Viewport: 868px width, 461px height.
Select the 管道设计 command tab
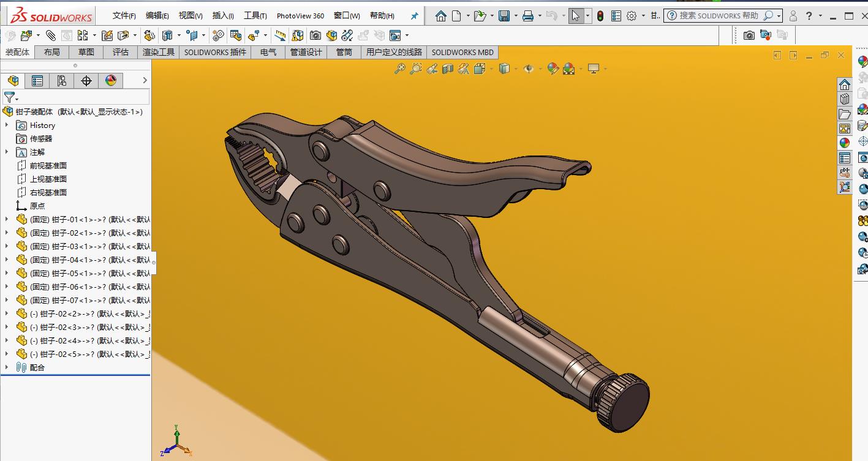pyautogui.click(x=306, y=53)
